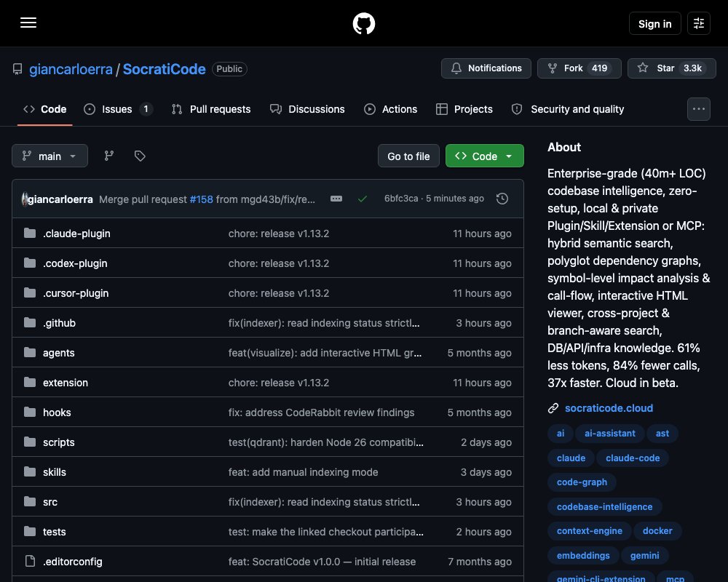Open the additional navigation options ellipsis
Image resolution: width=728 pixels, height=582 pixels.
point(699,109)
